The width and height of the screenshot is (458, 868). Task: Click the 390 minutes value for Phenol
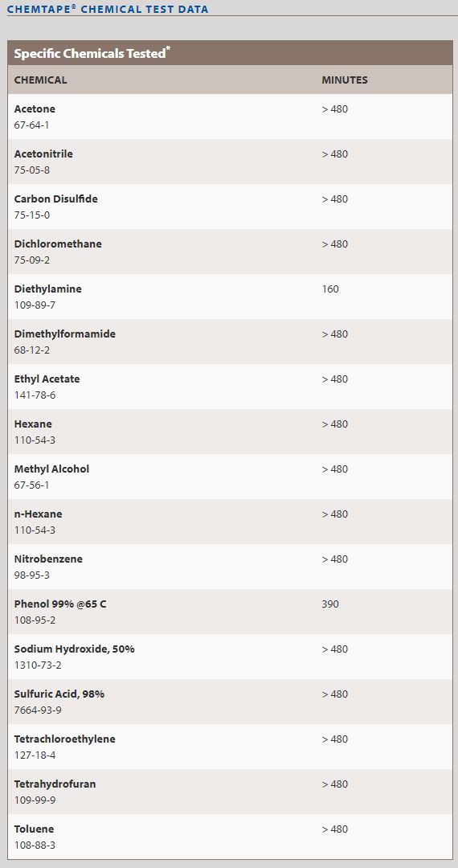click(x=330, y=604)
